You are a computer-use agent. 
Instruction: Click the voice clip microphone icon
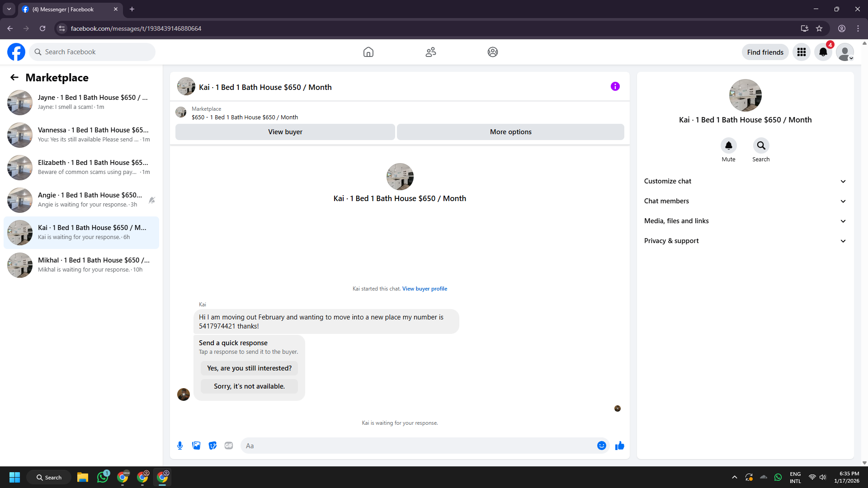[180, 446]
